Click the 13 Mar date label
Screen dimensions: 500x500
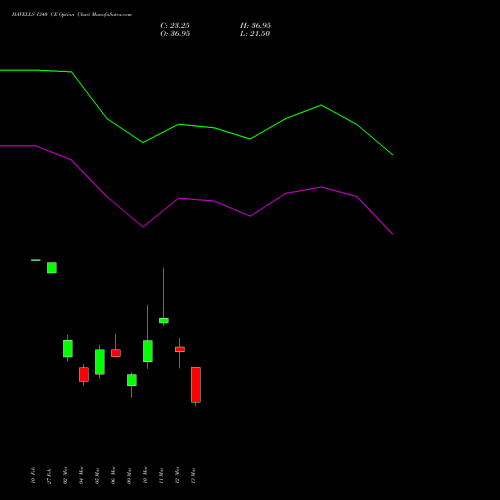coord(193,476)
